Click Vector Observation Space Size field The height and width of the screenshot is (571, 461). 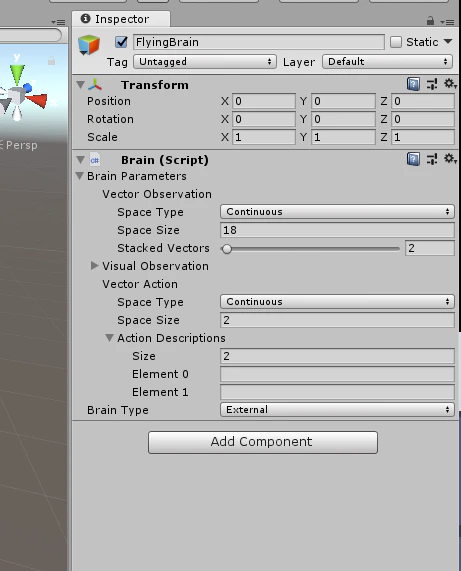(337, 230)
